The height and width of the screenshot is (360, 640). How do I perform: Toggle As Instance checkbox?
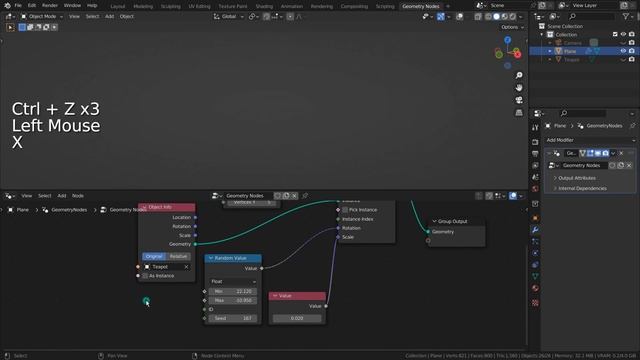145,276
